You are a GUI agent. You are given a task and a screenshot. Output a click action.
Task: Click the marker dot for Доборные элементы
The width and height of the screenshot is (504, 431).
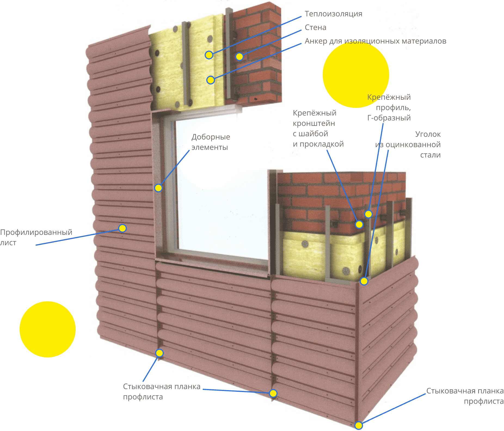158,188
